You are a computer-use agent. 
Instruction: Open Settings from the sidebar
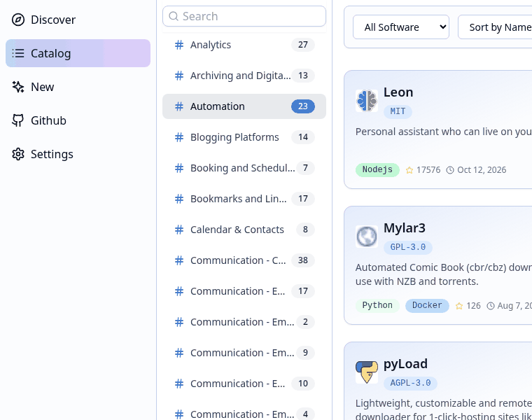[78, 154]
